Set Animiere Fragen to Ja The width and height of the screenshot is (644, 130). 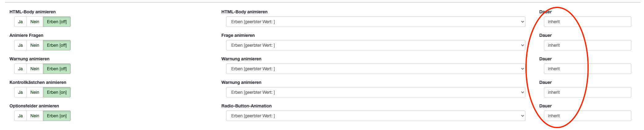tap(20, 45)
